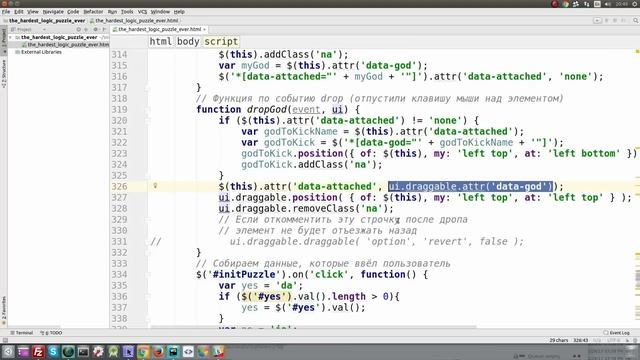Click the intention lightbulb on line 326
The height and width of the screenshot is (360, 640).
pyautogui.click(x=155, y=186)
